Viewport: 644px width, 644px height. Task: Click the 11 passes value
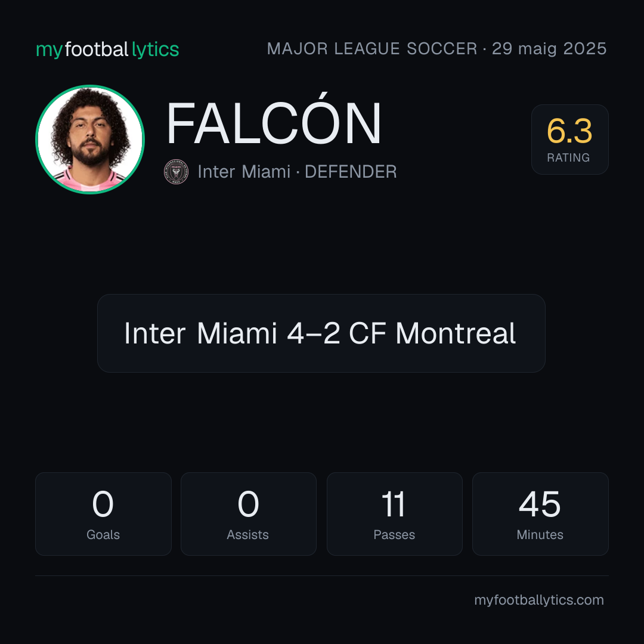pos(394,504)
